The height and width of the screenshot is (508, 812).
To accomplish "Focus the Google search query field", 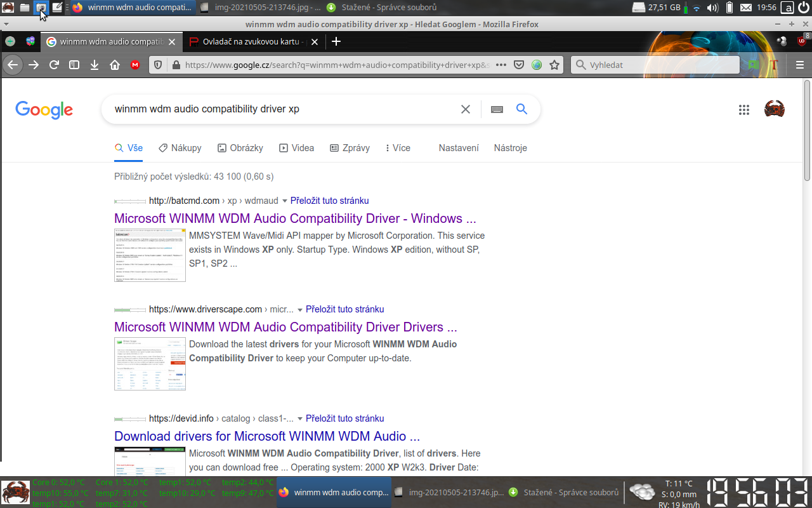I will pos(282,109).
